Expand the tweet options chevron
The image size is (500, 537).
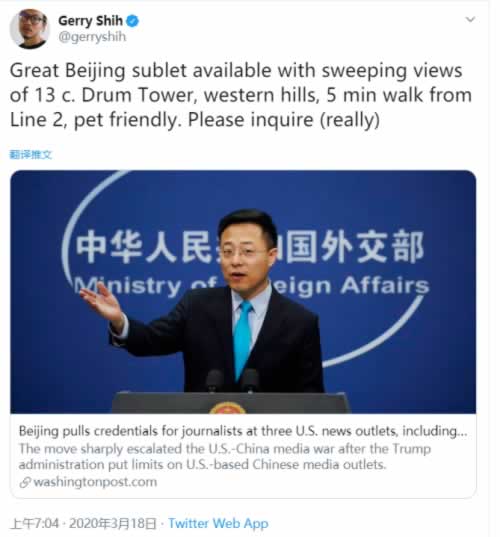pos(470,20)
